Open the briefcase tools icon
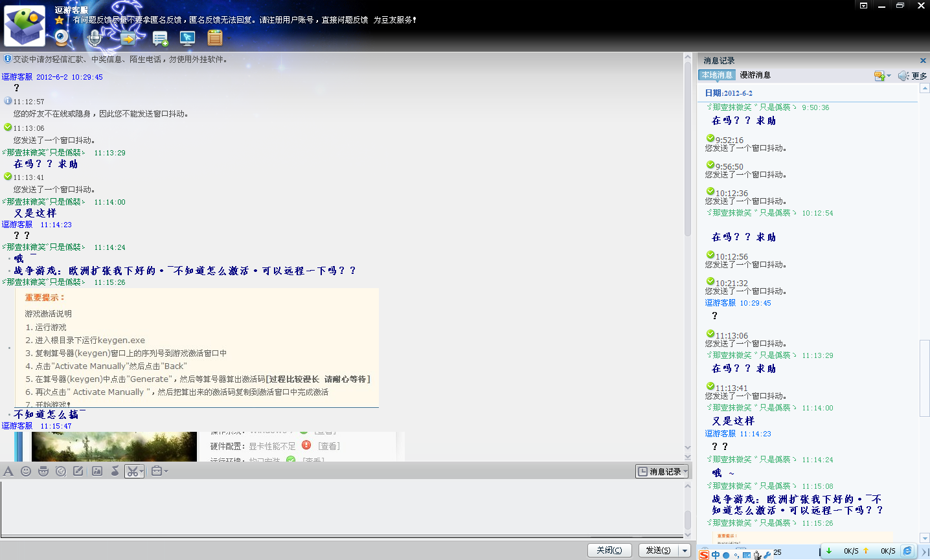Screen dimensions: 930x560 point(156,471)
